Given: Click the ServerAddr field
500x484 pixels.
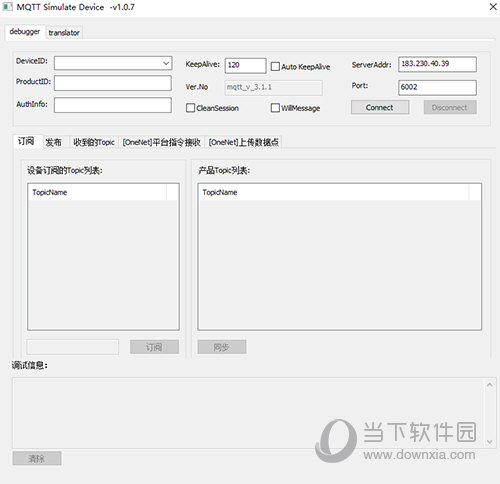Looking at the screenshot, I should click(437, 64).
